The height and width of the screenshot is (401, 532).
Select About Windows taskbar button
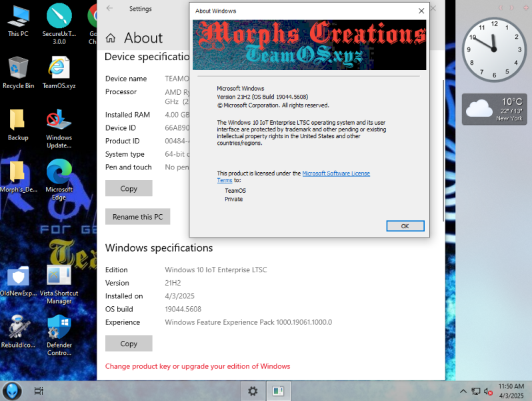click(278, 391)
